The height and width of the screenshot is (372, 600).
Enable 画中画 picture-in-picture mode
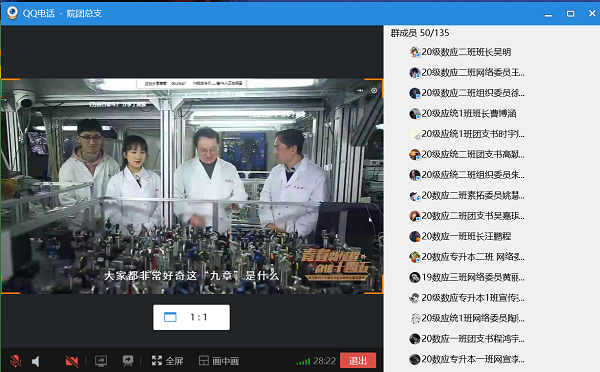click(x=219, y=361)
